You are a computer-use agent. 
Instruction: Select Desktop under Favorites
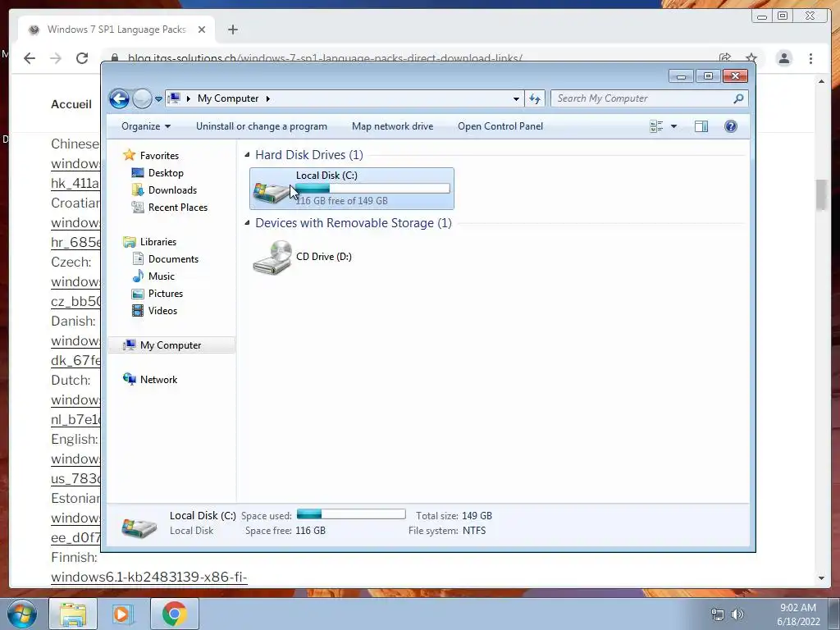coord(166,173)
